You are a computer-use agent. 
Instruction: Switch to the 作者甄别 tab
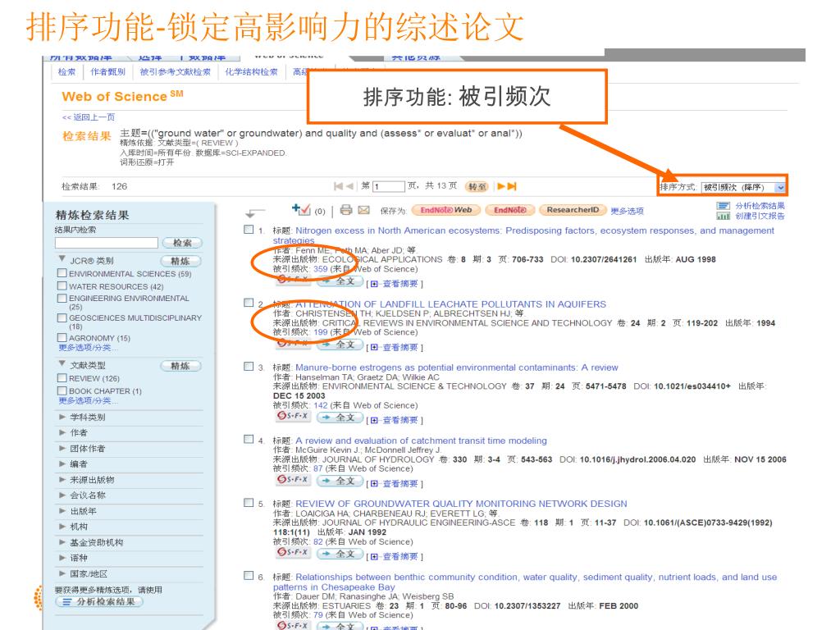pos(107,72)
